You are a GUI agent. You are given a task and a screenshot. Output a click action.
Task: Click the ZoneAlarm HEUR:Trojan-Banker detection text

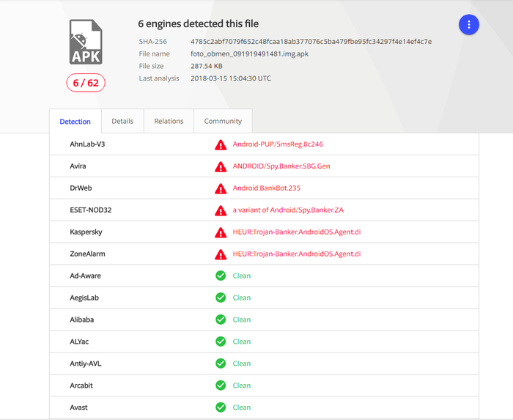(297, 254)
